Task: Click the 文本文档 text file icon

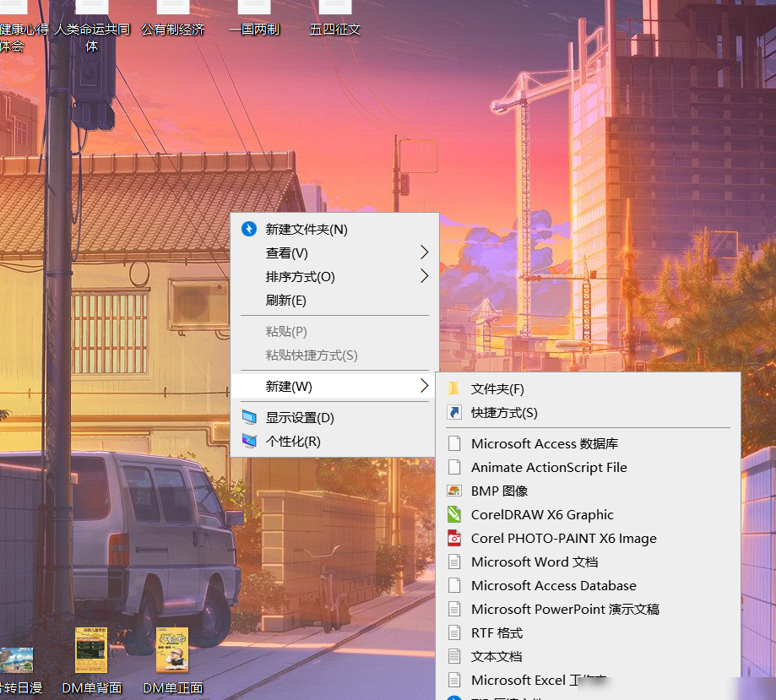Action: tap(454, 657)
